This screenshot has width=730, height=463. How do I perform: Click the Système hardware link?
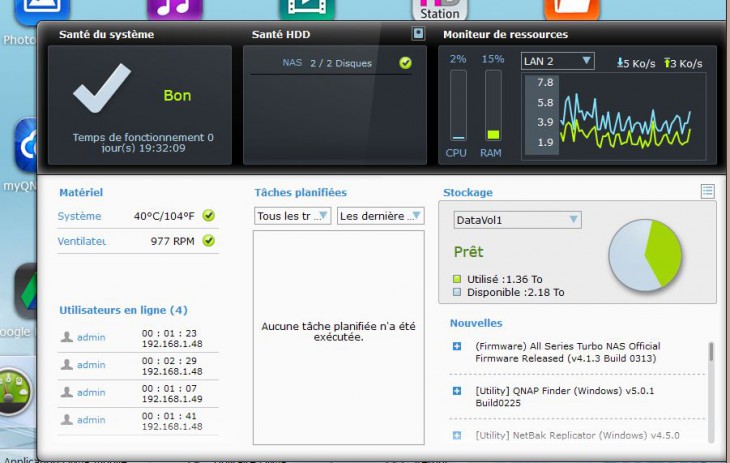(x=79, y=216)
